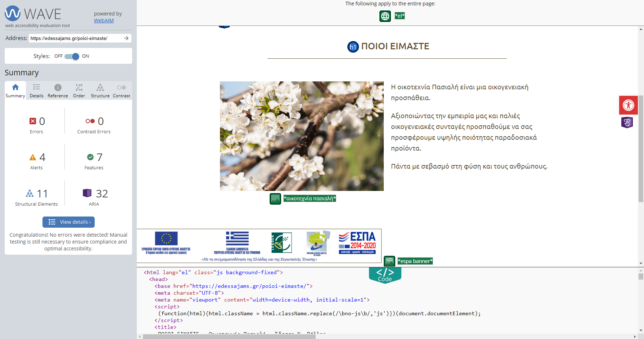Select the h1 heading icon beside ΠΟΙΟΙ ΕΙΜΑΣΤΕ

pos(353,46)
